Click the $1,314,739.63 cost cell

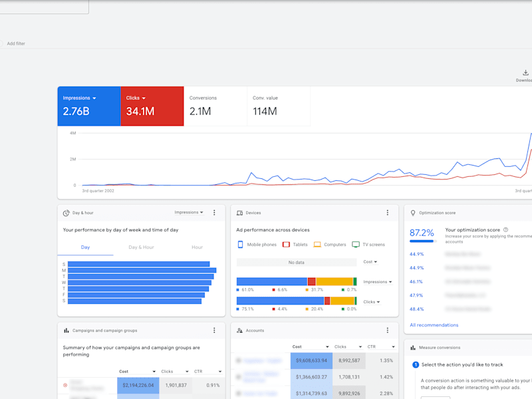(311, 393)
